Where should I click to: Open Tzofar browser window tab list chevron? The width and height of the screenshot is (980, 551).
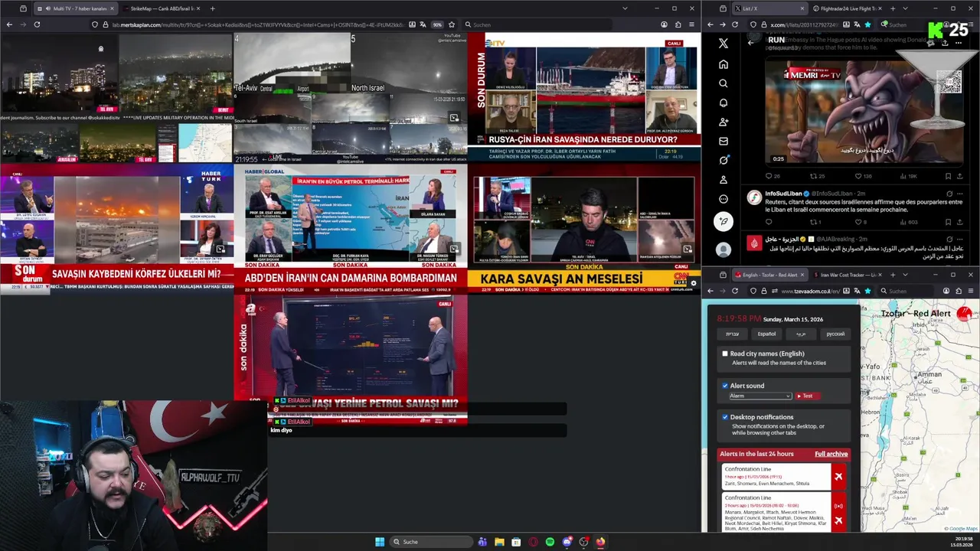pos(905,275)
